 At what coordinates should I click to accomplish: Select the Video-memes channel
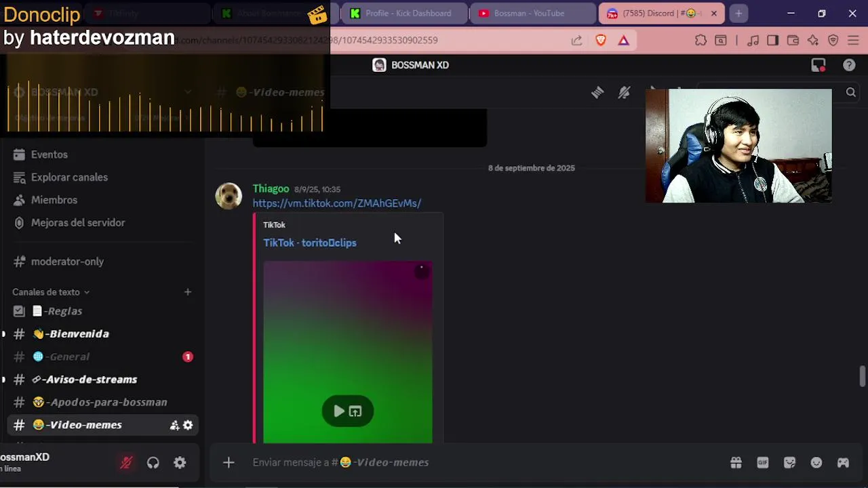[x=102, y=425]
